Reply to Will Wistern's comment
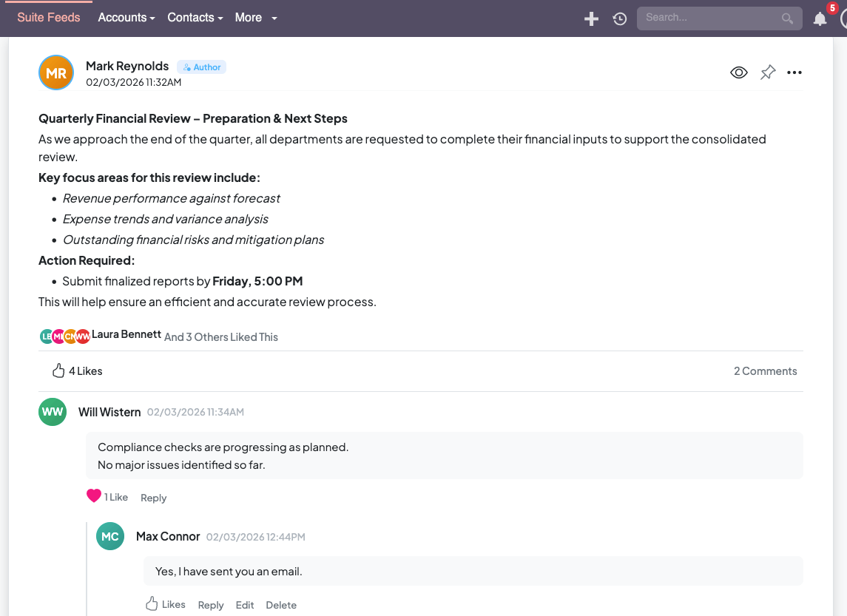This screenshot has width=847, height=616. (153, 497)
